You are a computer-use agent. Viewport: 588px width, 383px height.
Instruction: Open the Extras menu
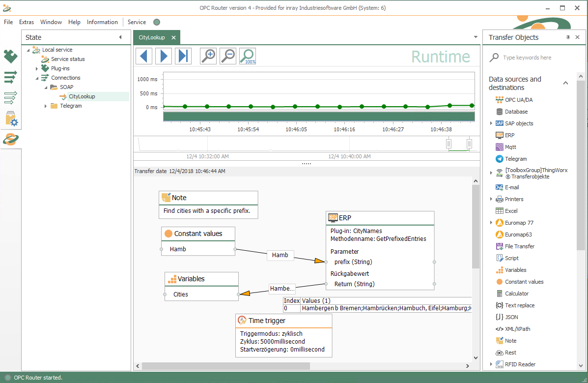coord(27,22)
